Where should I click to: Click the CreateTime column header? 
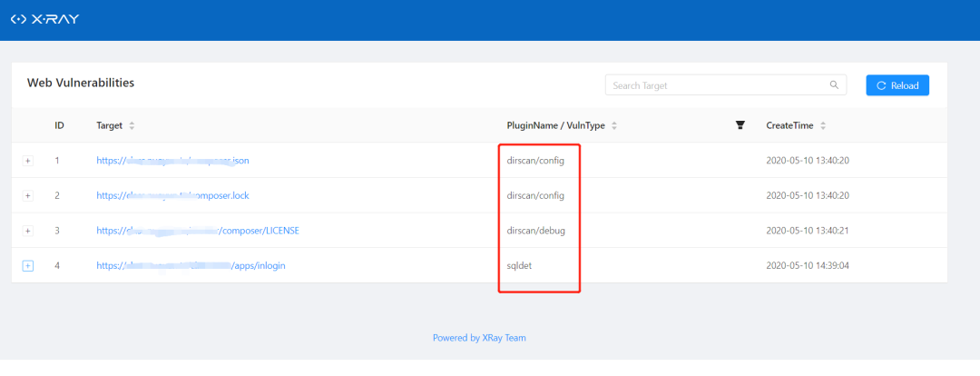click(x=790, y=125)
